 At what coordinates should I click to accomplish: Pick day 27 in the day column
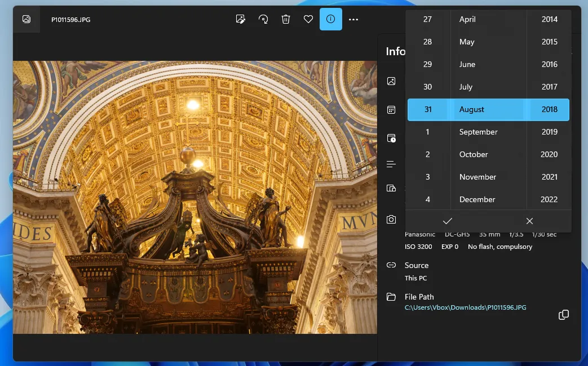coord(427,19)
